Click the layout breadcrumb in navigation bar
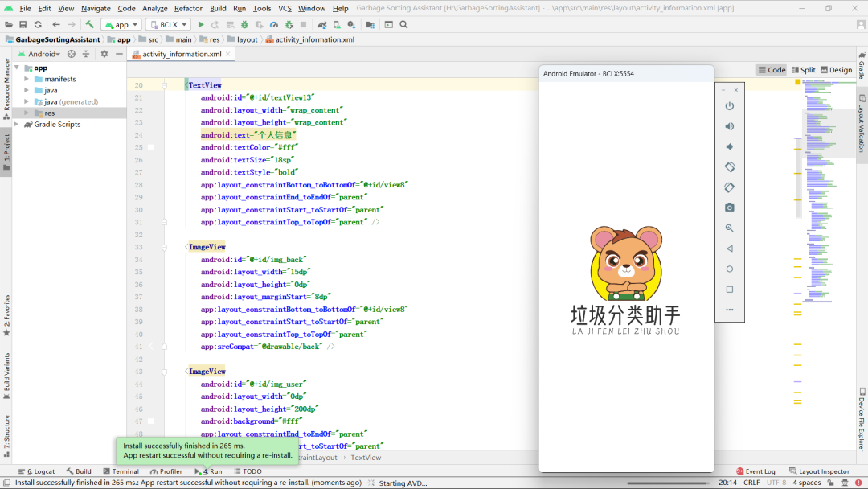This screenshot has height=489, width=868. (243, 40)
